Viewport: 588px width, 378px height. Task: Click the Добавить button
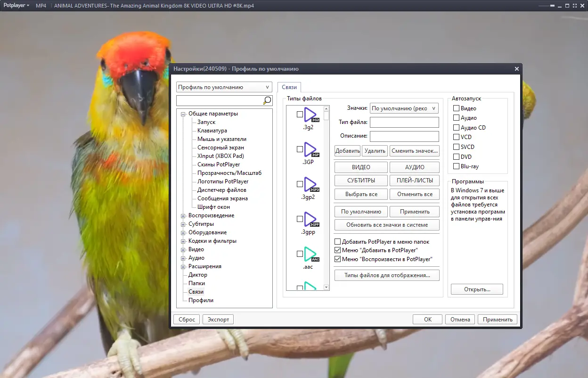(347, 151)
